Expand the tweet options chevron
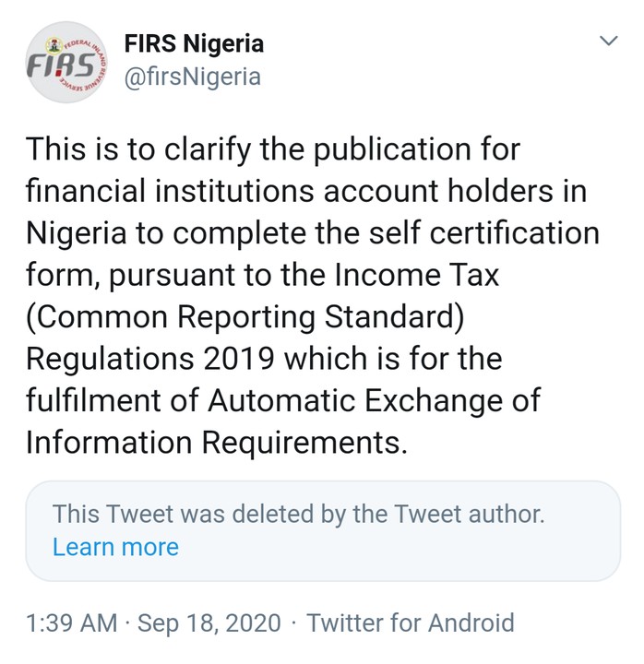This screenshot has height=664, width=644. pos(608,41)
